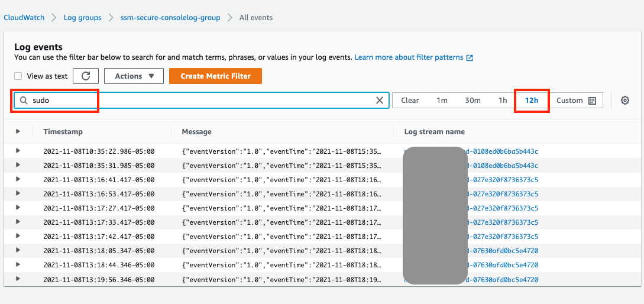This screenshot has width=644, height=304.
Task: Open the Actions dropdown menu
Action: [x=134, y=76]
